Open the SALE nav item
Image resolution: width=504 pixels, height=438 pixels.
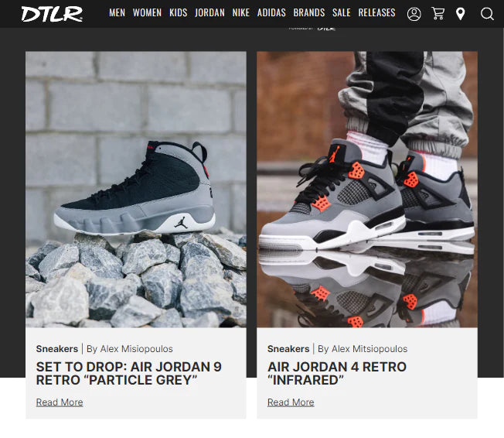[x=342, y=13]
